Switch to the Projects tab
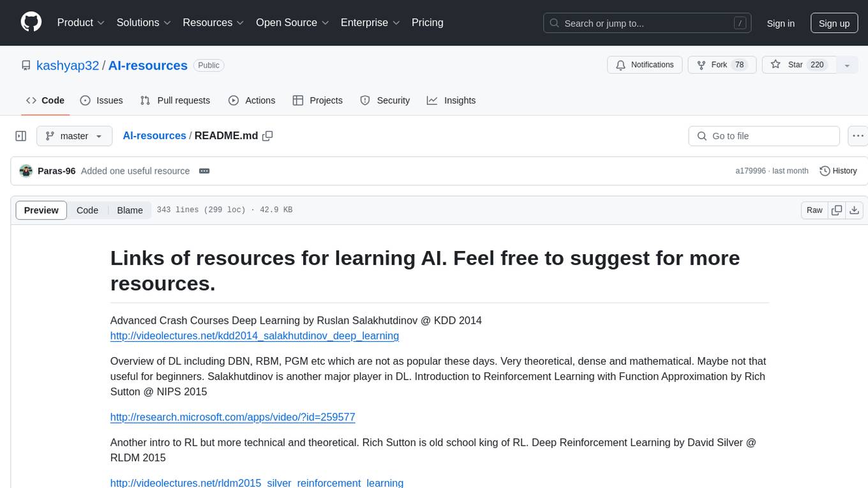 point(317,100)
